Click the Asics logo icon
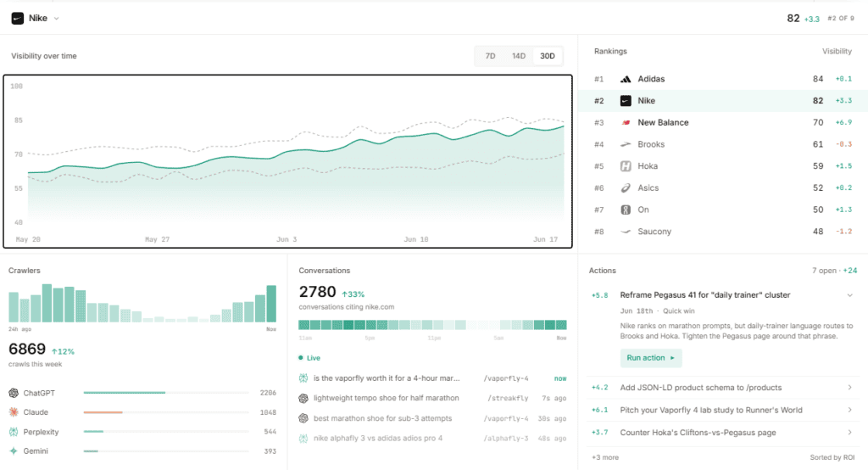The image size is (868, 470). coord(626,187)
